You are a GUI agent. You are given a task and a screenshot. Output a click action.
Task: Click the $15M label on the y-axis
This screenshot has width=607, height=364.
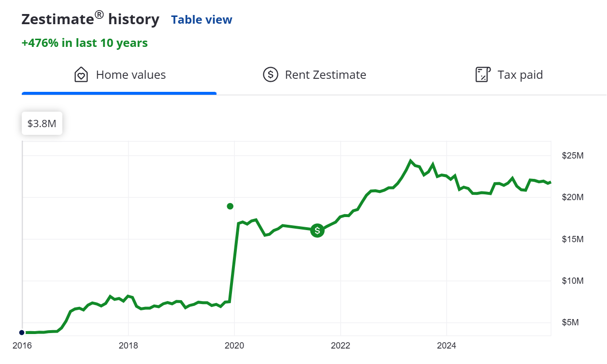[x=573, y=239]
